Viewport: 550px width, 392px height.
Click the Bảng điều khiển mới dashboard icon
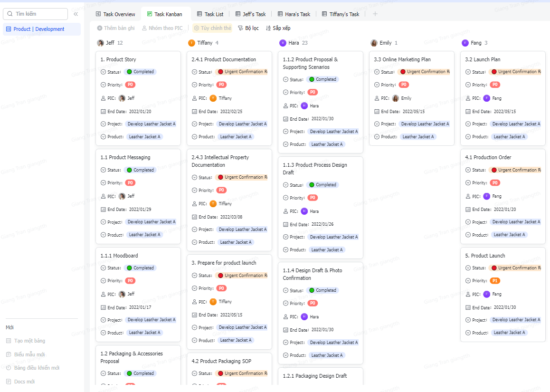[9, 368]
